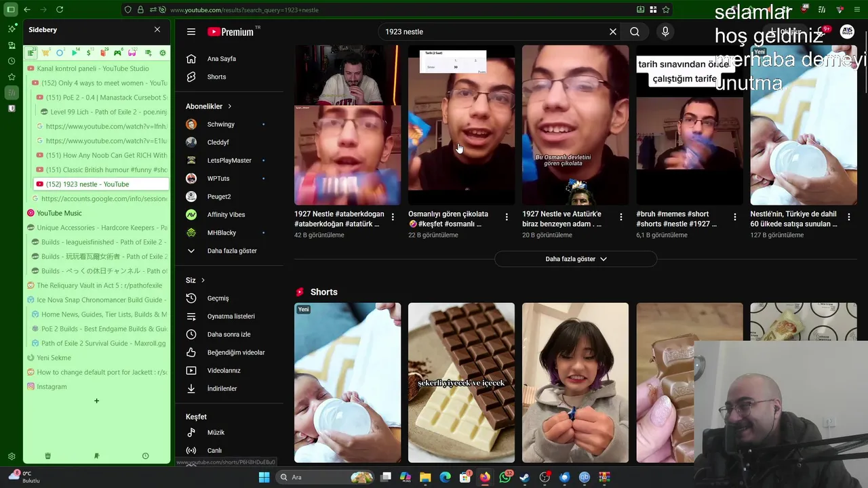Open the YouTube account avatar menu
The width and height of the screenshot is (868, 488).
point(847,32)
